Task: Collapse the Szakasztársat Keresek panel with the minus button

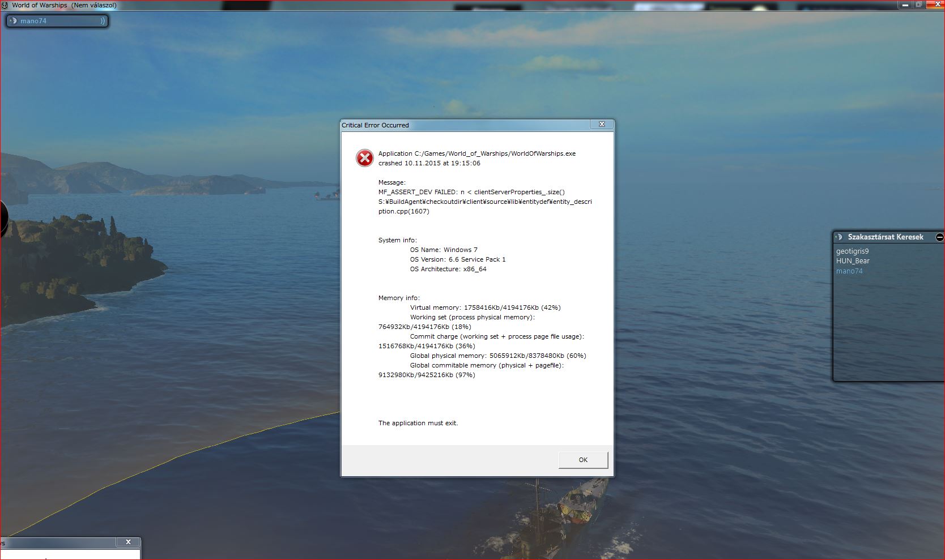Action: [x=939, y=237]
